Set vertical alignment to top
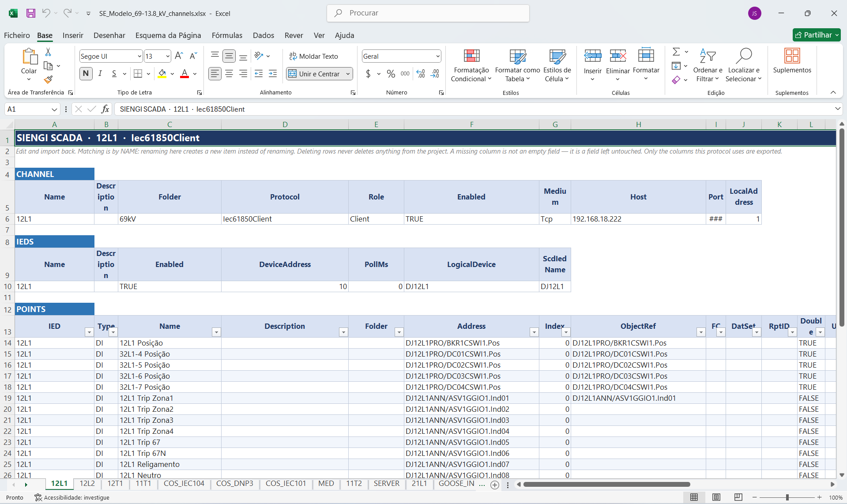The width and height of the screenshot is (847, 504). pyautogui.click(x=215, y=55)
